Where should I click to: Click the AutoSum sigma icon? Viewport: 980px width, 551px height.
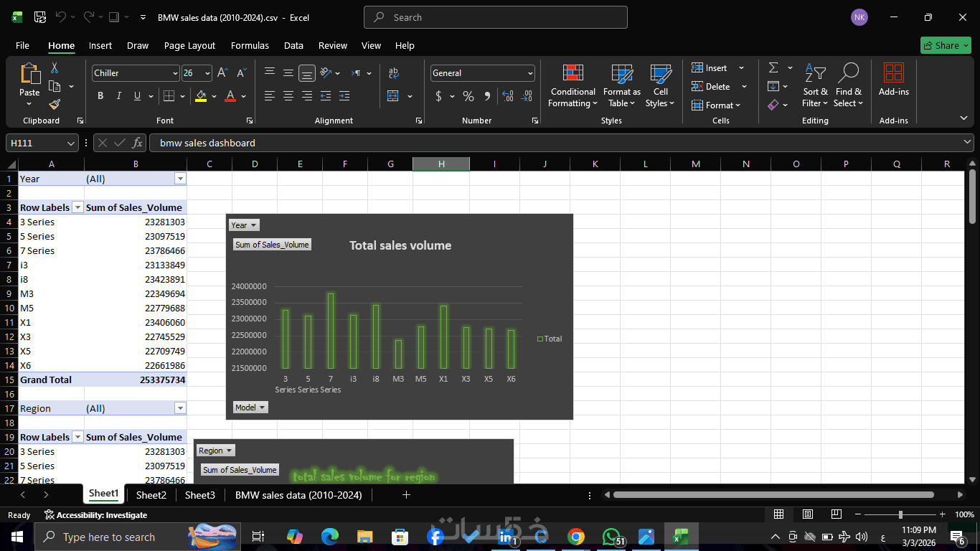(x=773, y=67)
